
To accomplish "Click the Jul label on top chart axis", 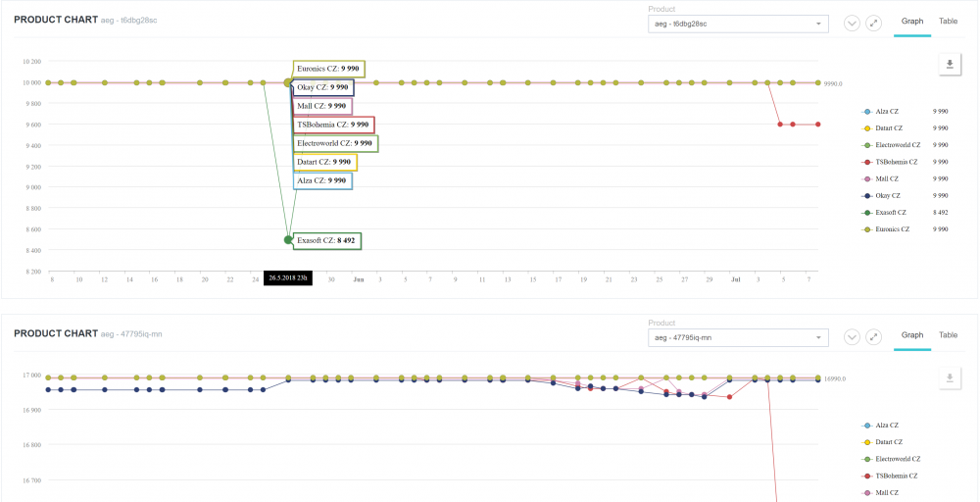I will (x=736, y=279).
